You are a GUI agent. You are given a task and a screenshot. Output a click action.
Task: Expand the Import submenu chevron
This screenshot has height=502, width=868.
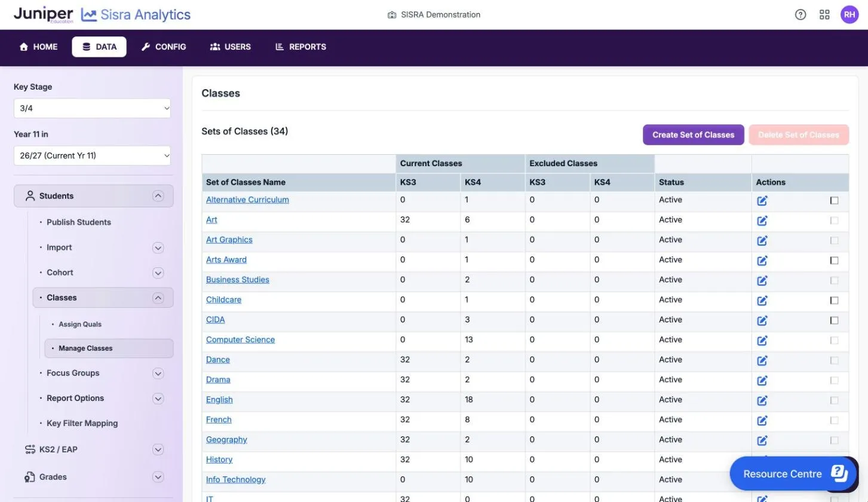[158, 247]
